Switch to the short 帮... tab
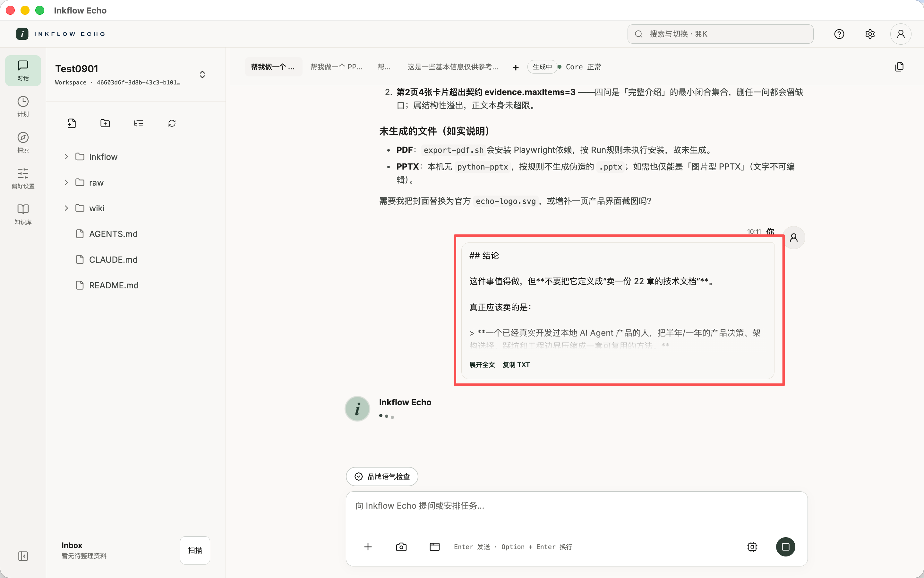 (384, 67)
